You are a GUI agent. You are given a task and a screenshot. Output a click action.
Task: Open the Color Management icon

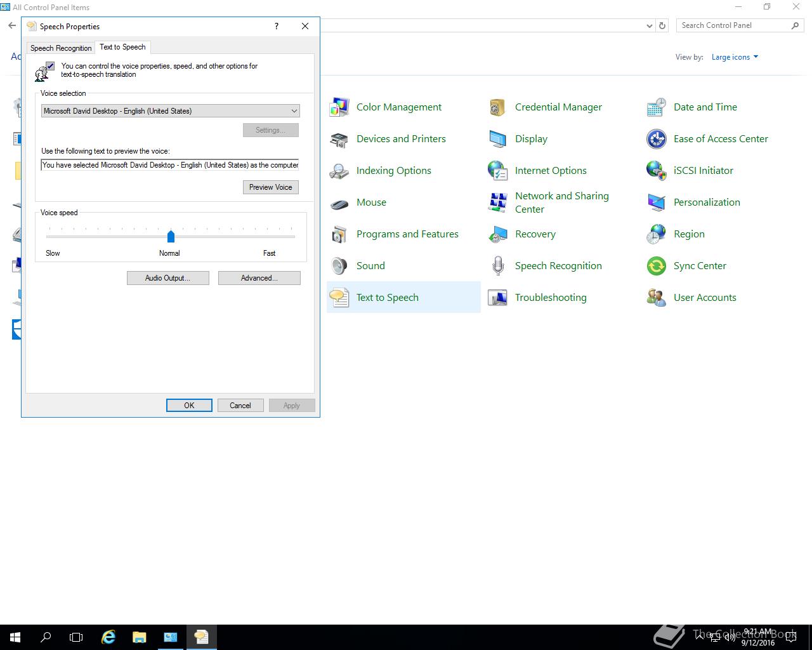[x=339, y=107]
